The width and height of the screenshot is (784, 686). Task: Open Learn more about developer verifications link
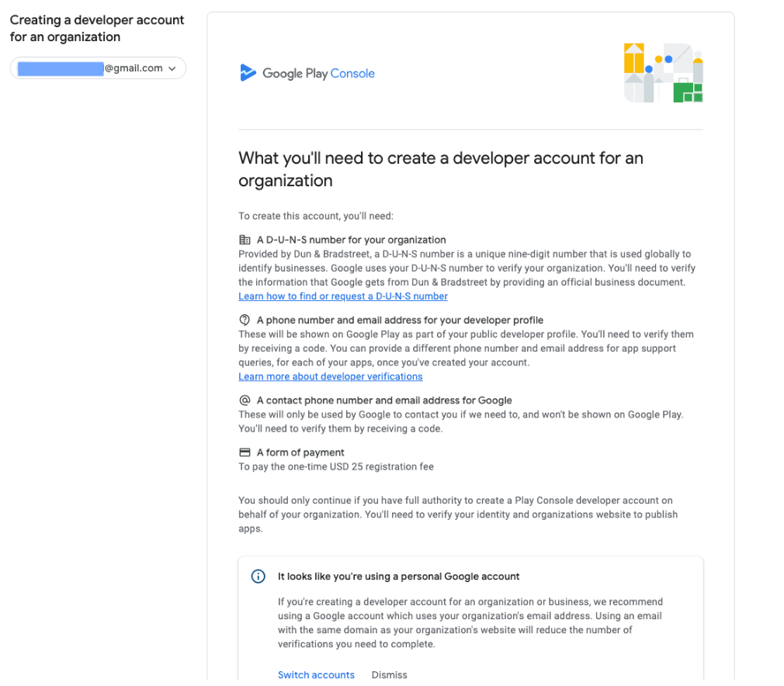pyautogui.click(x=331, y=376)
